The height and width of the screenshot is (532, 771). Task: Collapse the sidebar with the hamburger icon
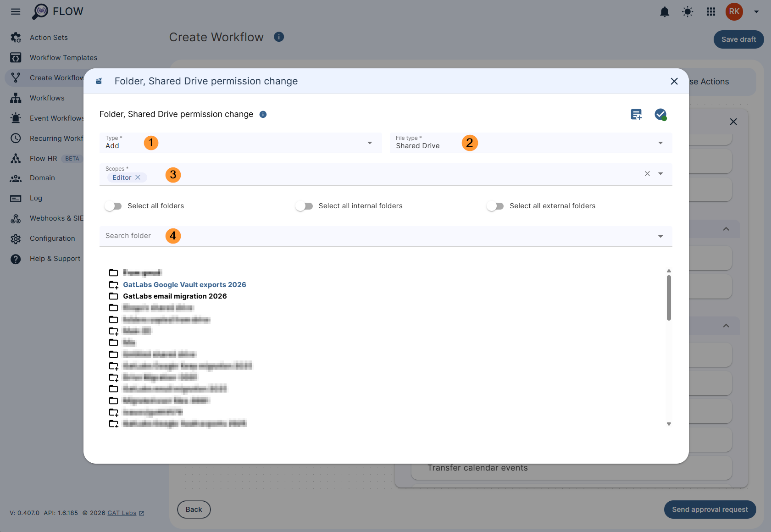(15, 11)
